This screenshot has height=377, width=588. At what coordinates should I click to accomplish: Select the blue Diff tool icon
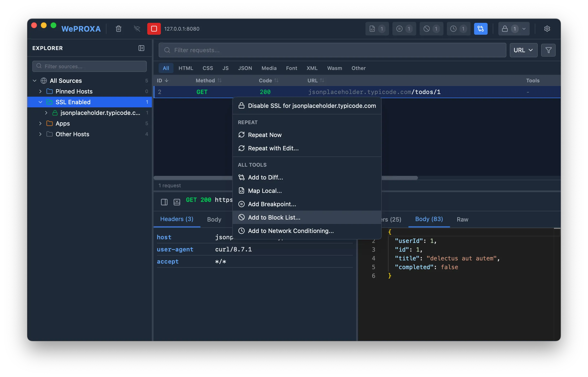(x=481, y=28)
